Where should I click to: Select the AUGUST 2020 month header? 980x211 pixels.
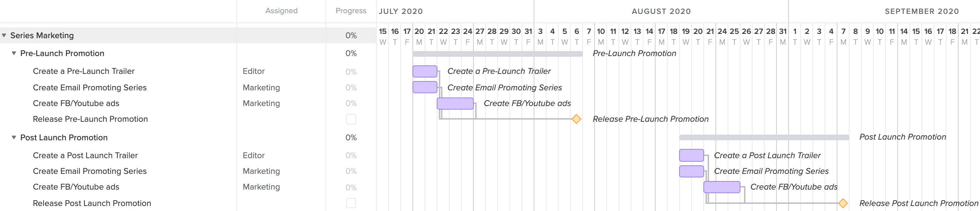[662, 11]
